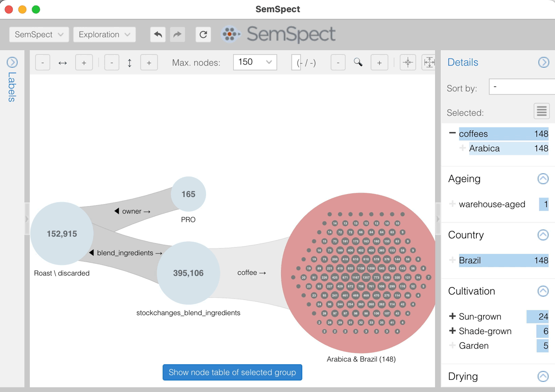Zoom in with magnifier plus button

pyautogui.click(x=379, y=63)
